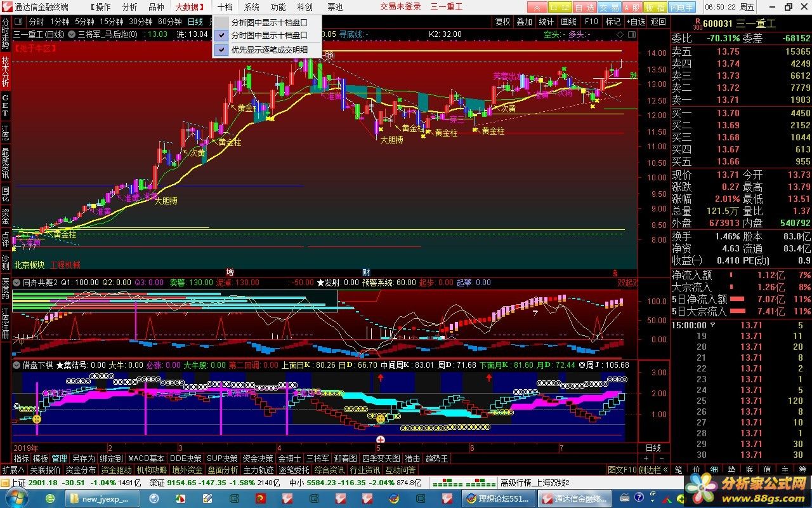
Task: Select the 趋势王 indicator template
Action: pyautogui.click(x=436, y=458)
